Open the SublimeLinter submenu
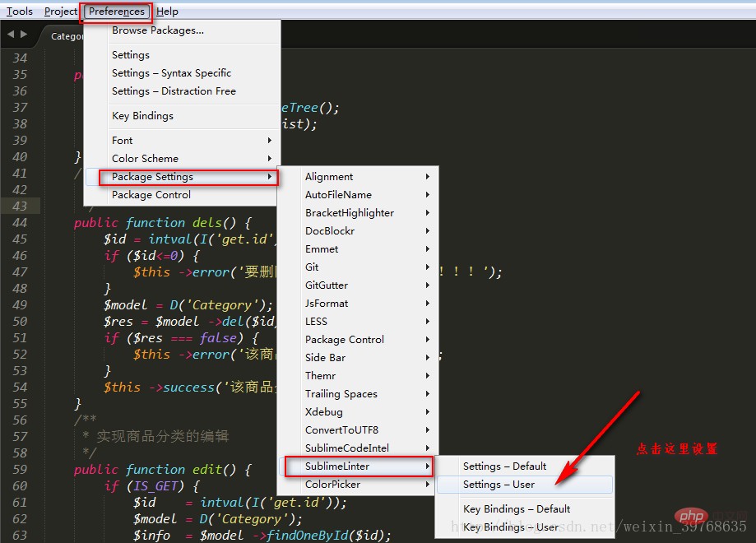 (358, 466)
